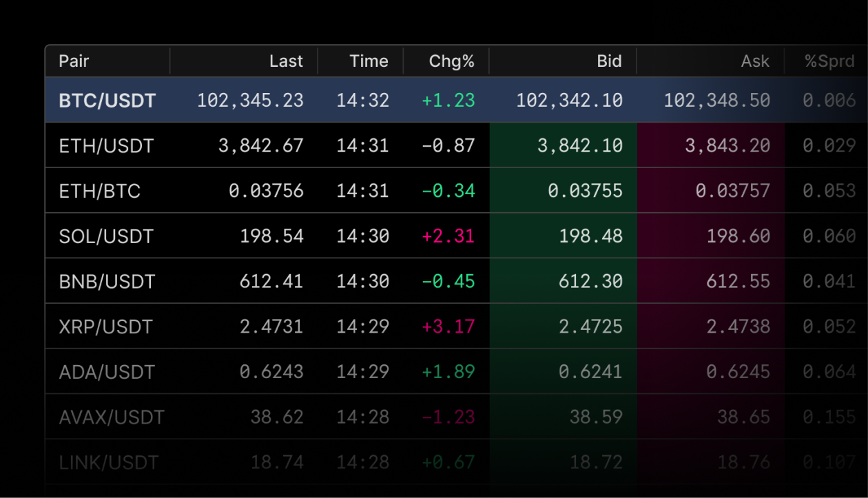Screen dimensions: 868x498
Task: Click the %Sprd column header
Action: [x=829, y=61]
